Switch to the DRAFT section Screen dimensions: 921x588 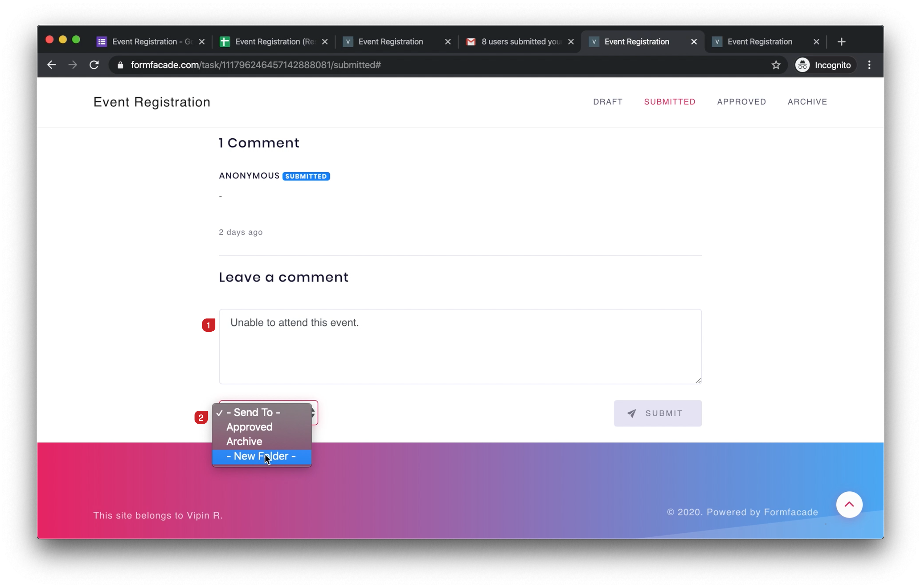(607, 102)
